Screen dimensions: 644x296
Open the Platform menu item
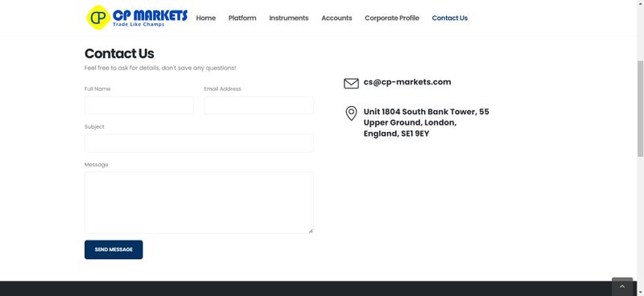(242, 18)
